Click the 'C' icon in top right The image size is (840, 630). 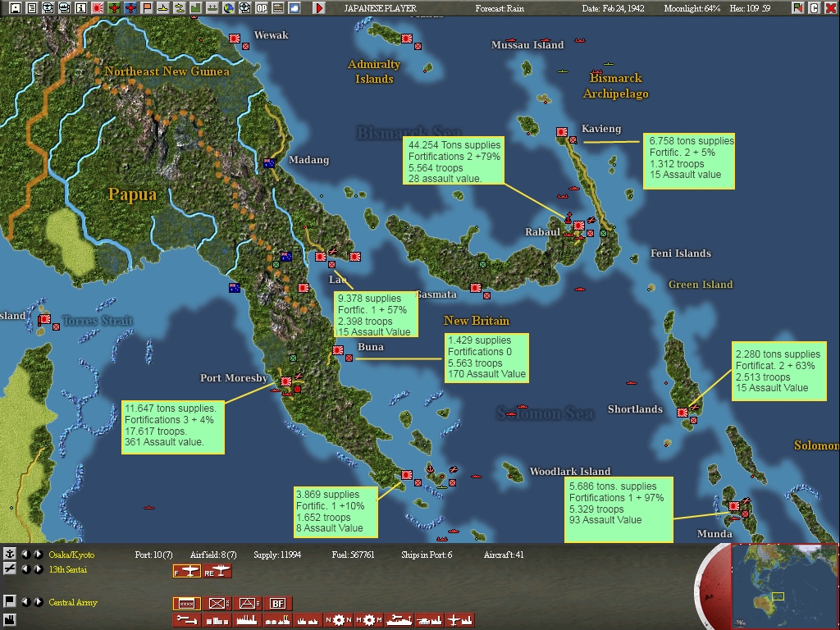tap(815, 7)
